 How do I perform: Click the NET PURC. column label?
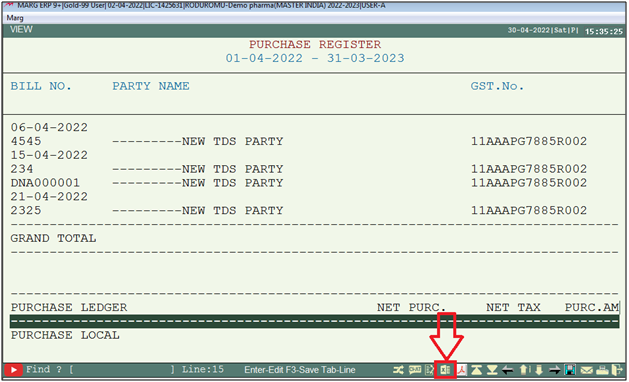tap(412, 307)
